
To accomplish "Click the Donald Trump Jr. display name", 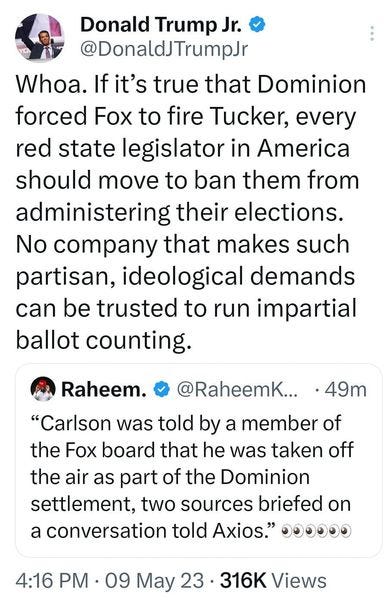I will click(161, 25).
